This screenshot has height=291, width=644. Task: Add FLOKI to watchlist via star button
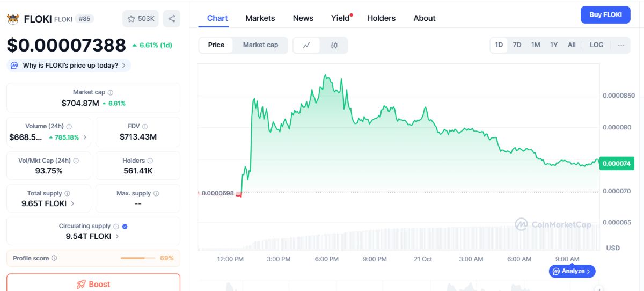pyautogui.click(x=141, y=19)
